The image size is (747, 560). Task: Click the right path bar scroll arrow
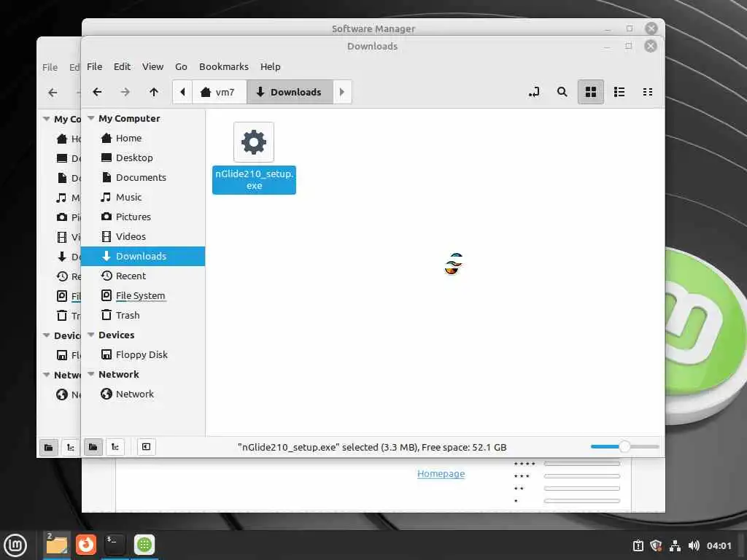pos(341,92)
